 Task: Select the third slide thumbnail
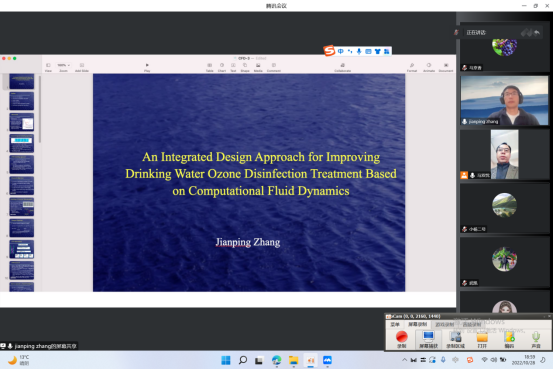(x=22, y=122)
